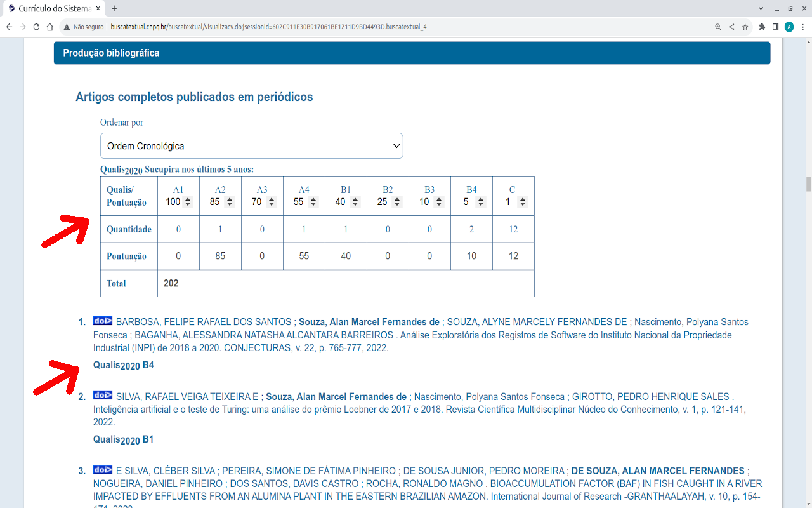Open DOI badge for the E SILVA, CLÉBER article
Screen dimensions: 812x508
tap(103, 470)
